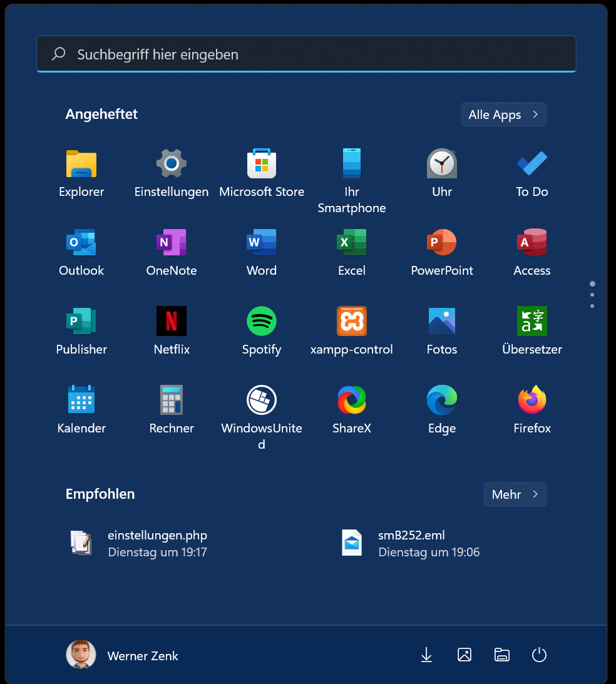The width and height of the screenshot is (616, 684).
Task: Launch Microsoft Edge
Action: tap(442, 401)
